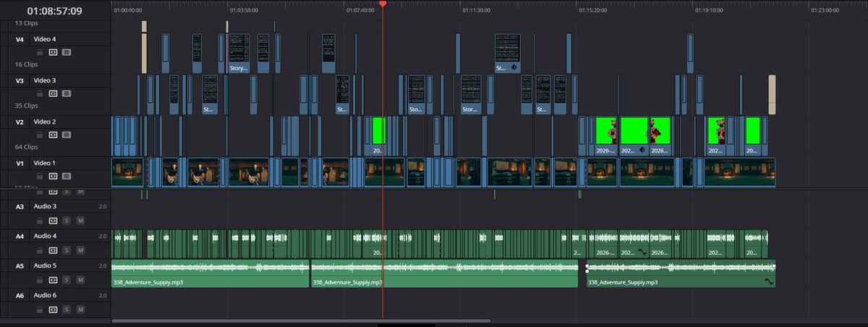Select the V1 destination control
The image size is (868, 327).
(20, 163)
